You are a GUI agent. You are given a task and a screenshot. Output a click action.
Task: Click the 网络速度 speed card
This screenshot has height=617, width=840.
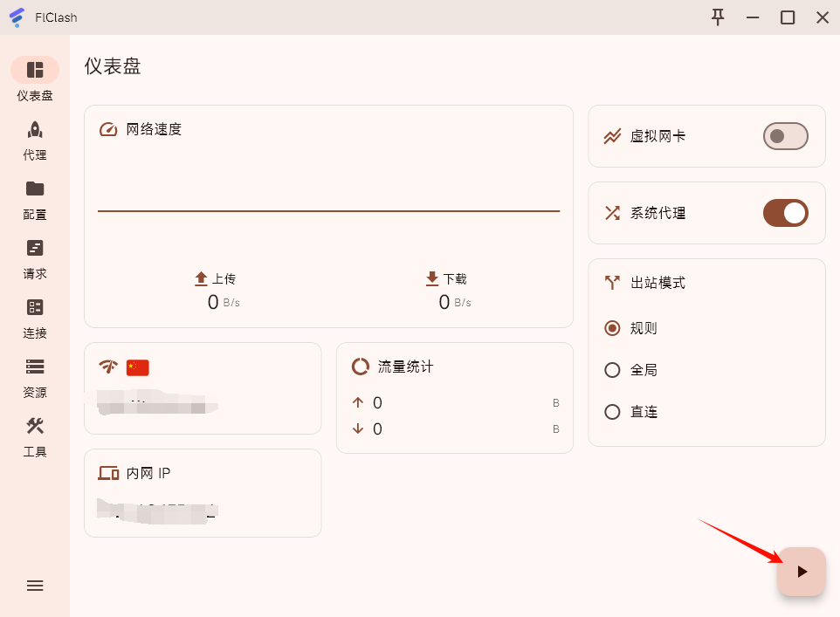[328, 216]
